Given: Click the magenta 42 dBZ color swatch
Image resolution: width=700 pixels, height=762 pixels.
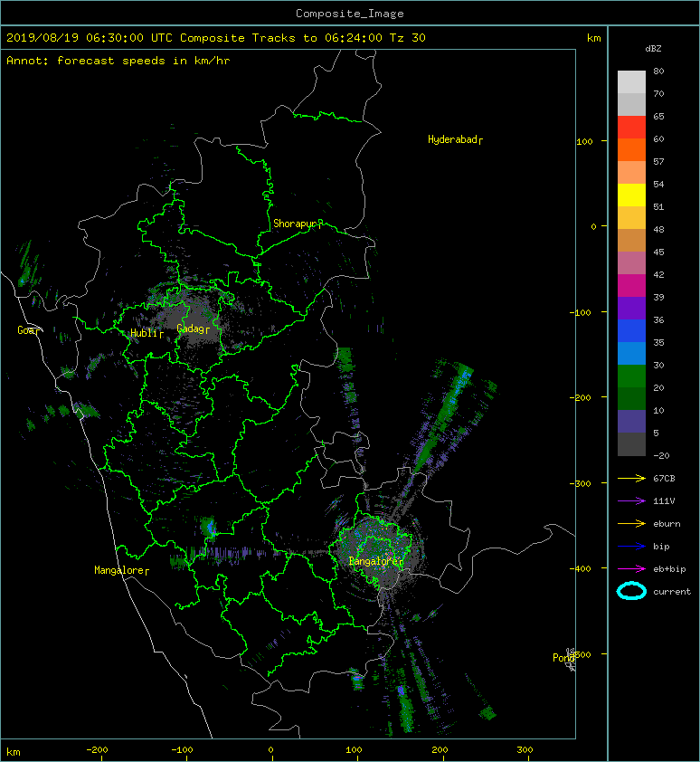Looking at the screenshot, I should tap(631, 285).
